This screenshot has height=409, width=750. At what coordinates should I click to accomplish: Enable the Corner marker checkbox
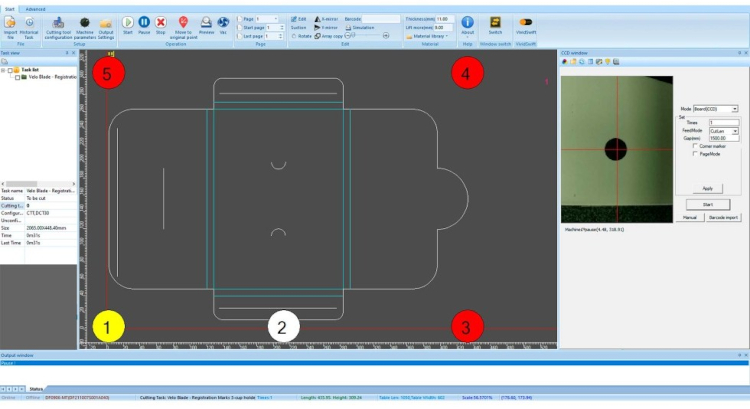[x=695, y=146]
